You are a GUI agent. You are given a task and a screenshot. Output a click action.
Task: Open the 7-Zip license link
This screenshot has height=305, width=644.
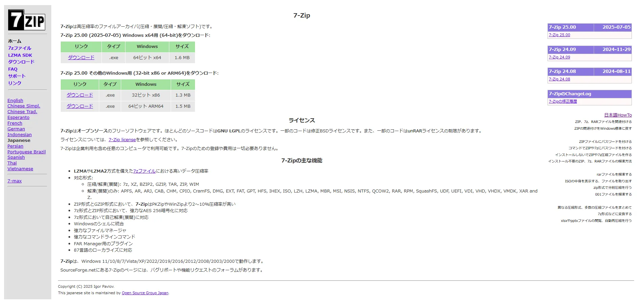coord(122,139)
